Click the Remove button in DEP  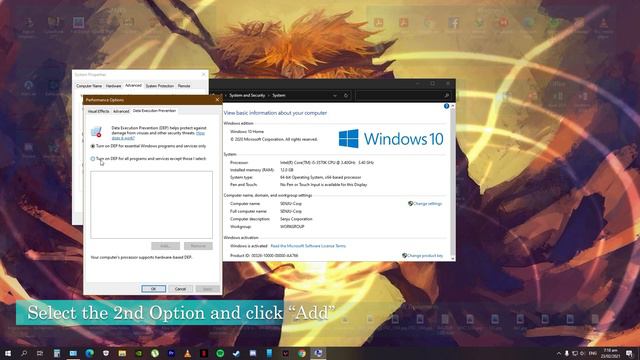click(x=198, y=246)
